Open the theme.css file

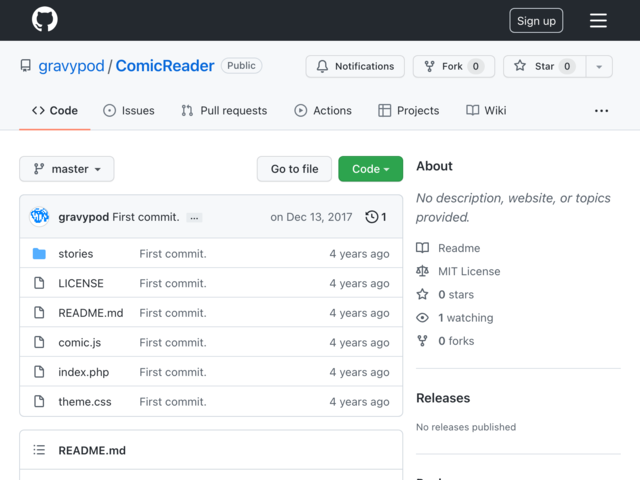point(85,402)
